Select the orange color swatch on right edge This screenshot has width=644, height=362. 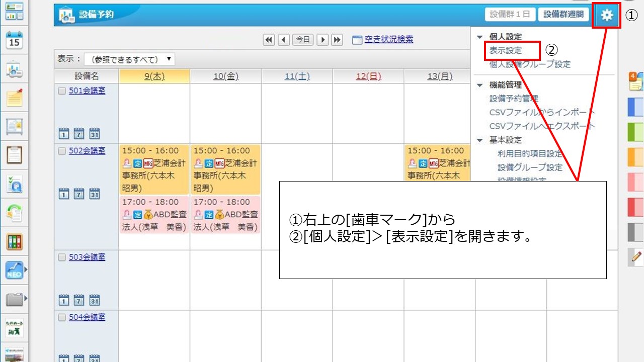coord(636,157)
